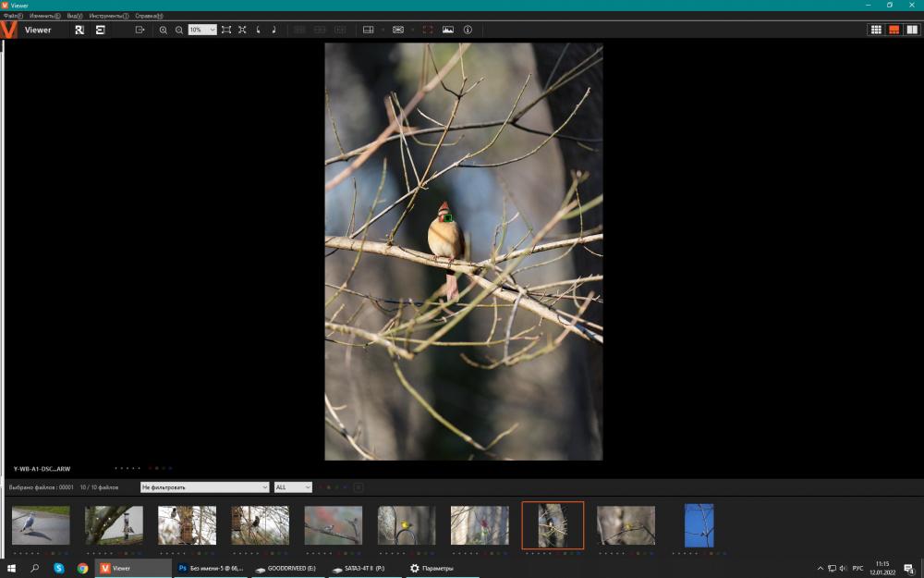Rotate image counterclockwise icon

pos(258,30)
